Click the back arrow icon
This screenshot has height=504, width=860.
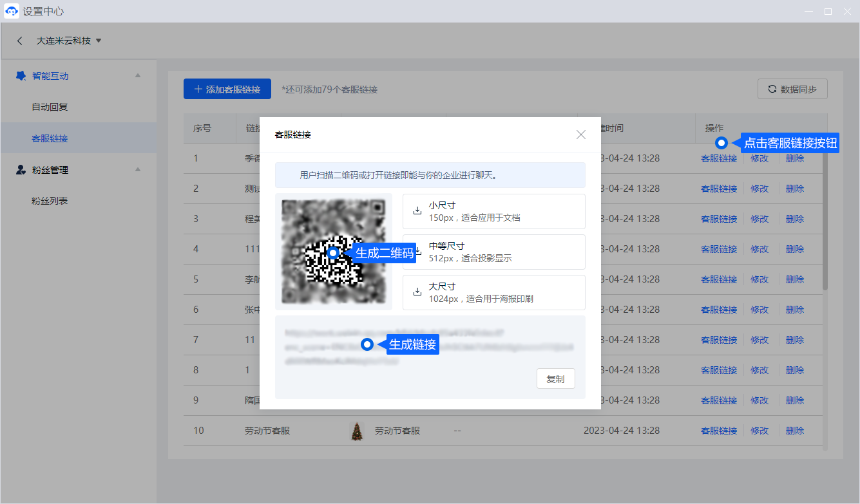pyautogui.click(x=20, y=41)
